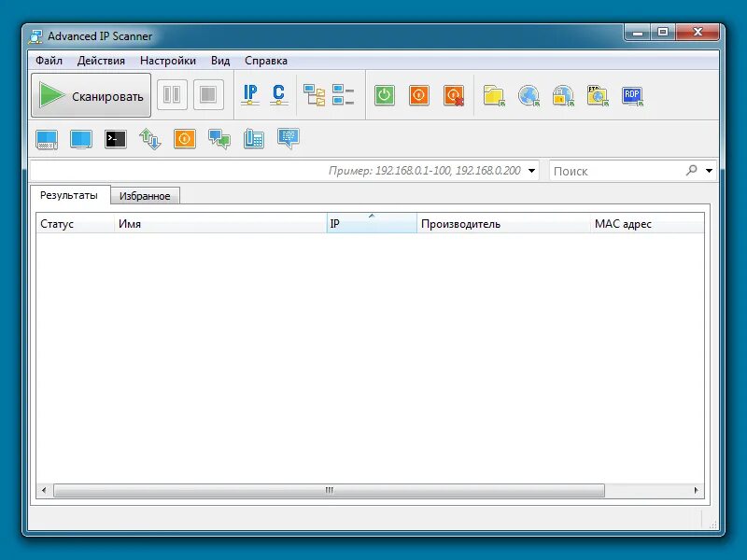Screen dimensions: 747x560
Task: Click the text chat bubbles icon
Action: pyautogui.click(x=219, y=139)
